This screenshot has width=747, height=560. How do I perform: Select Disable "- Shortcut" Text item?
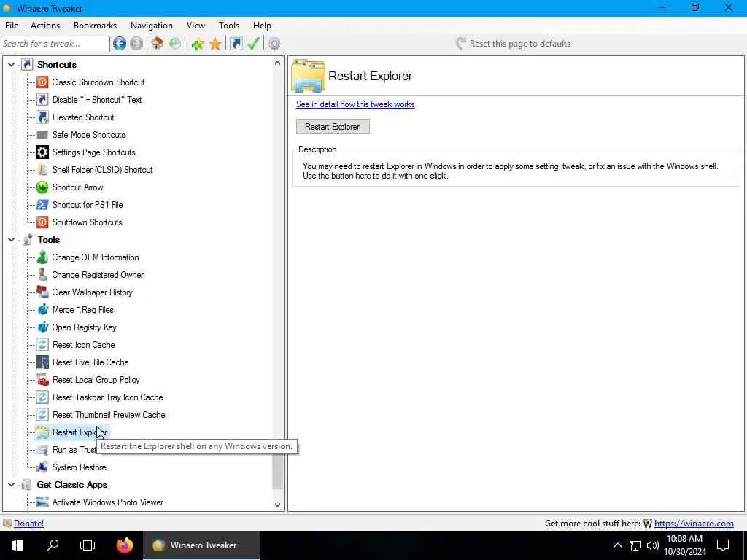[x=97, y=100]
